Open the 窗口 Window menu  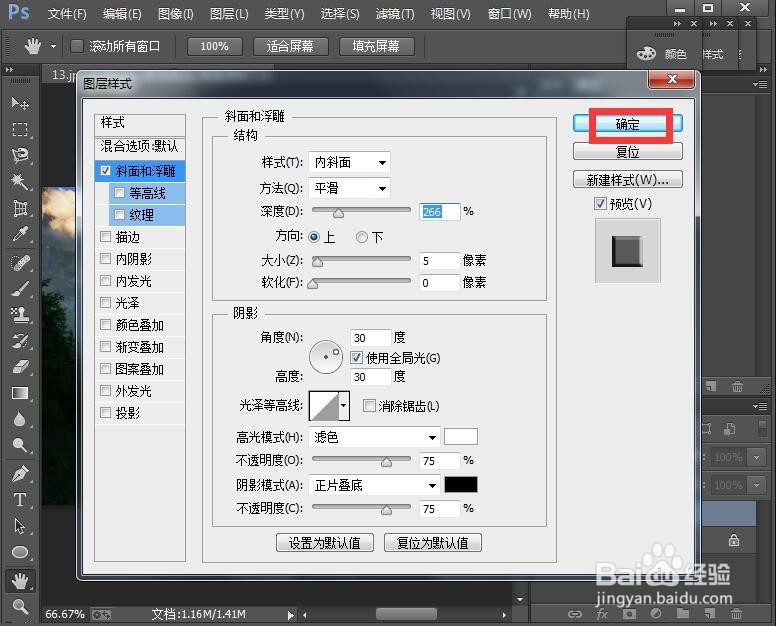(509, 13)
